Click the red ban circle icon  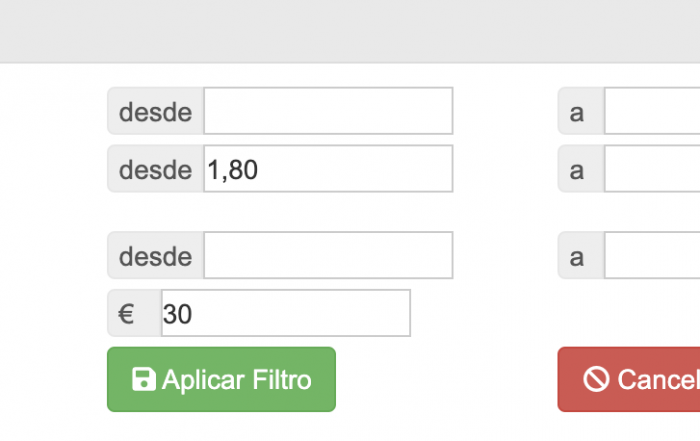coord(596,379)
